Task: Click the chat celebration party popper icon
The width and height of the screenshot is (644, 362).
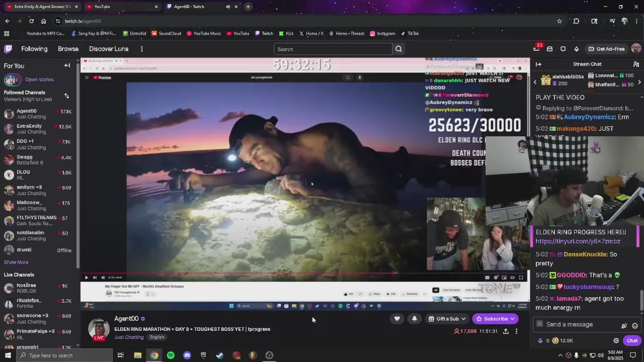Action: (624, 325)
